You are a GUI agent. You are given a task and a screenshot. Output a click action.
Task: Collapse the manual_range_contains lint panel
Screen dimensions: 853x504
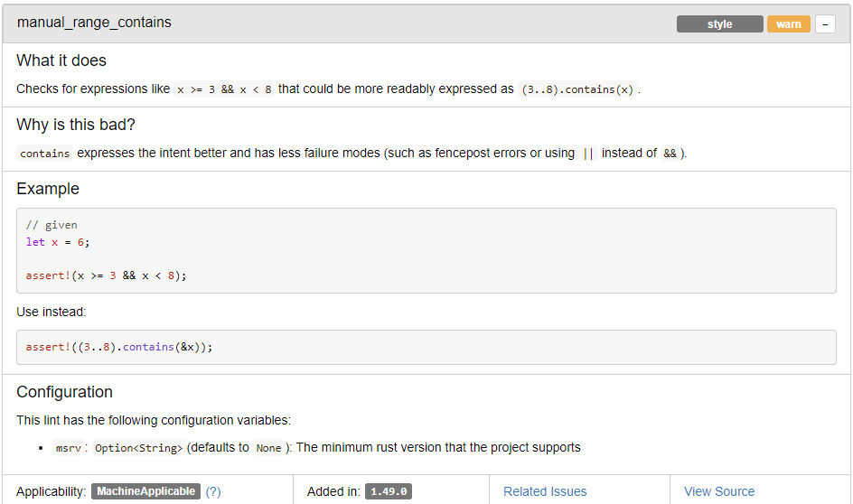tap(825, 24)
